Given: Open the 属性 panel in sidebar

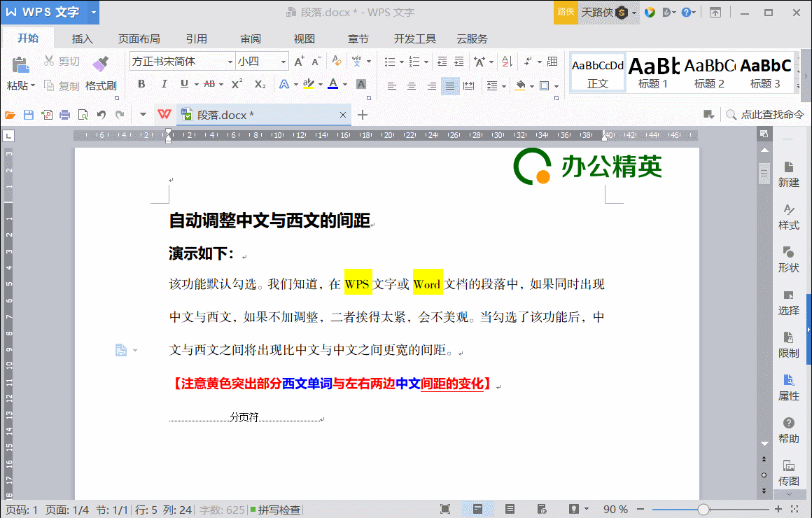Looking at the screenshot, I should click(x=788, y=388).
